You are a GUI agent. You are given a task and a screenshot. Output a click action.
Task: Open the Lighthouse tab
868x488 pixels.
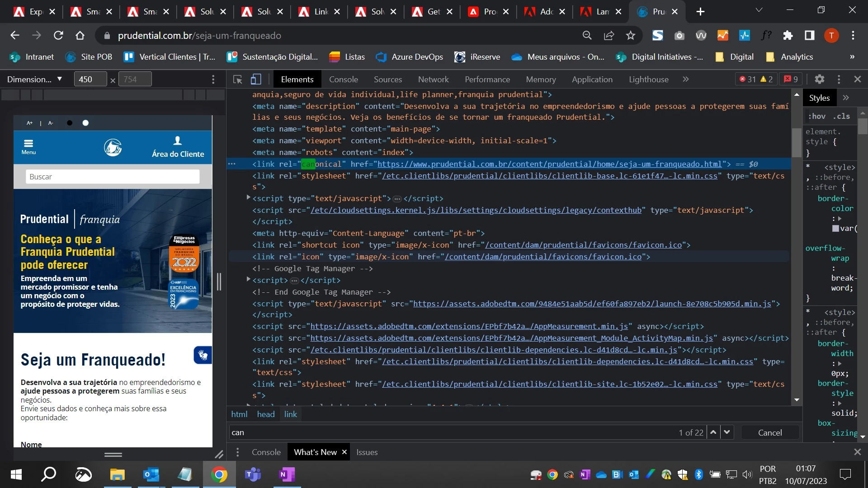(x=648, y=80)
